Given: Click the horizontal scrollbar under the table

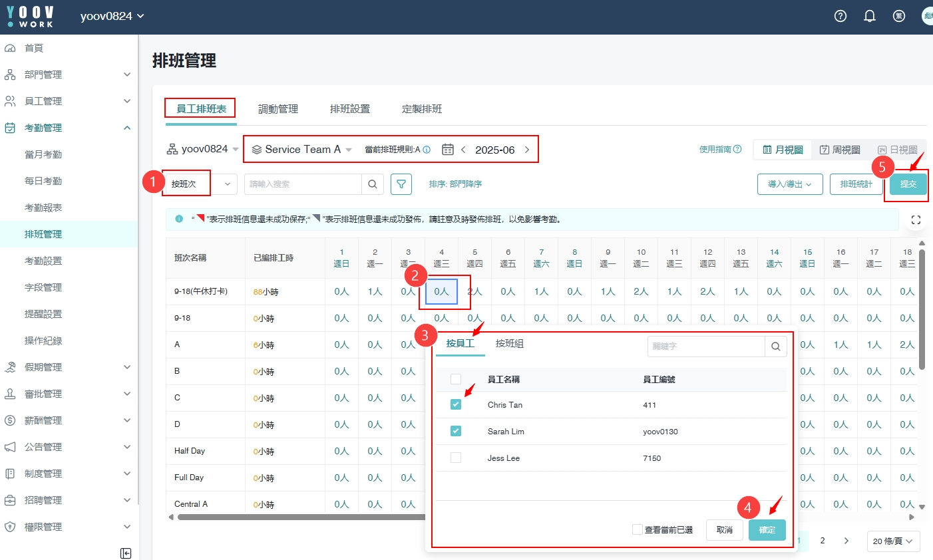Looking at the screenshot, I should (299, 517).
